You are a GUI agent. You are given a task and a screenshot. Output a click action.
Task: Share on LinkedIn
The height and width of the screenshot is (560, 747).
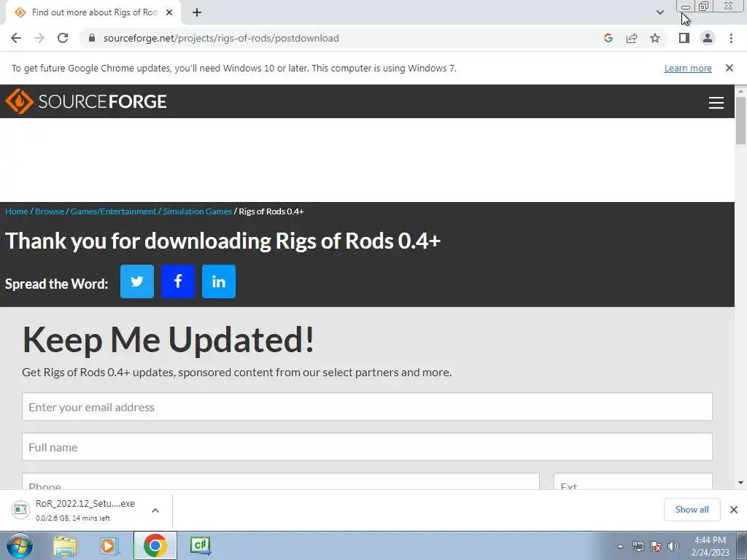click(219, 281)
